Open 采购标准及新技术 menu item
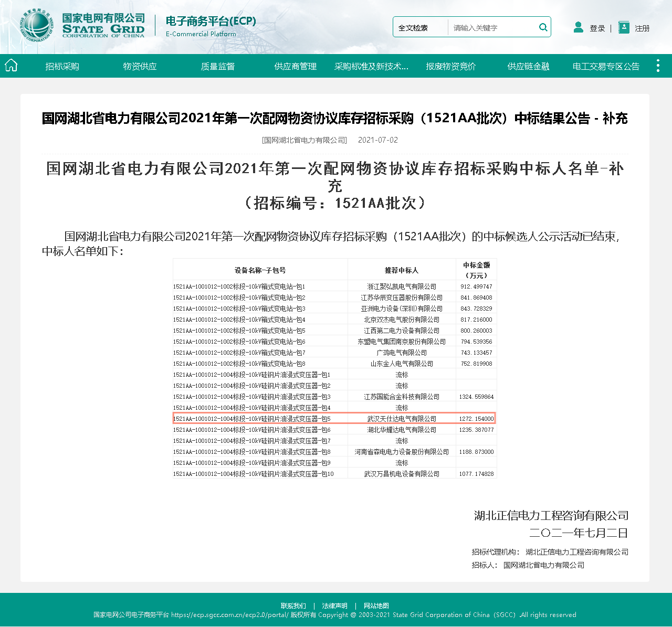 [x=371, y=66]
